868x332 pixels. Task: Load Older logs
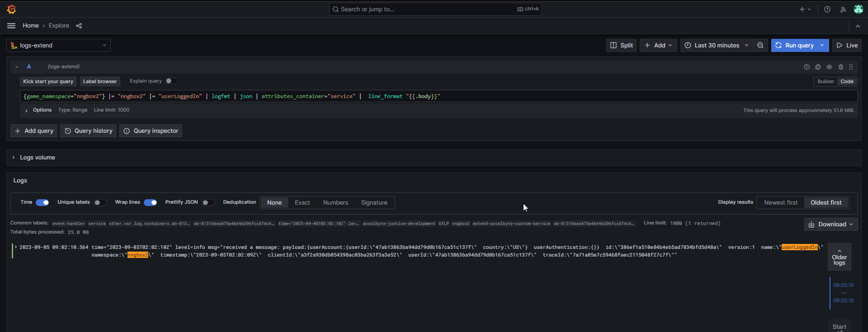[840, 257]
